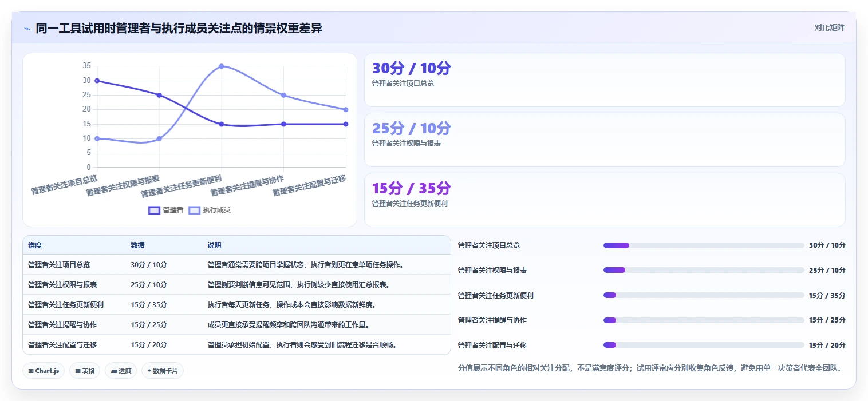Screen dimensions: 868x401
Task: Click table cell 管理者关注任务更新便利
Action: [66, 304]
